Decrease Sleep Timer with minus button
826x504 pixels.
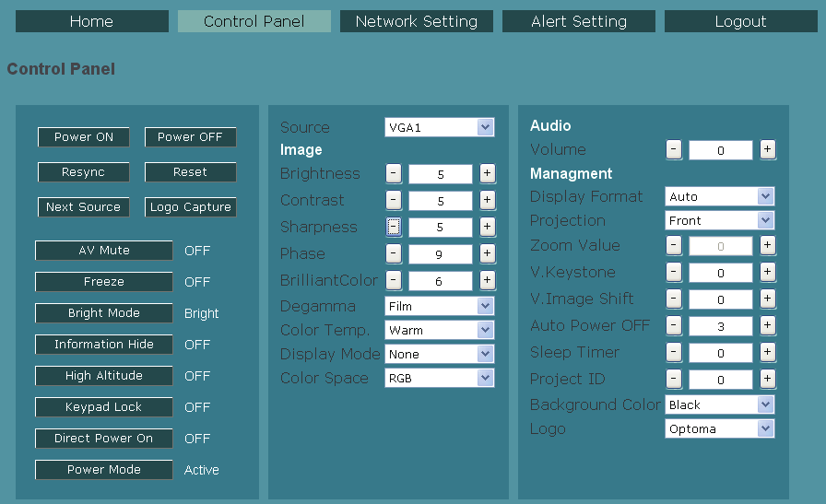[x=674, y=352]
